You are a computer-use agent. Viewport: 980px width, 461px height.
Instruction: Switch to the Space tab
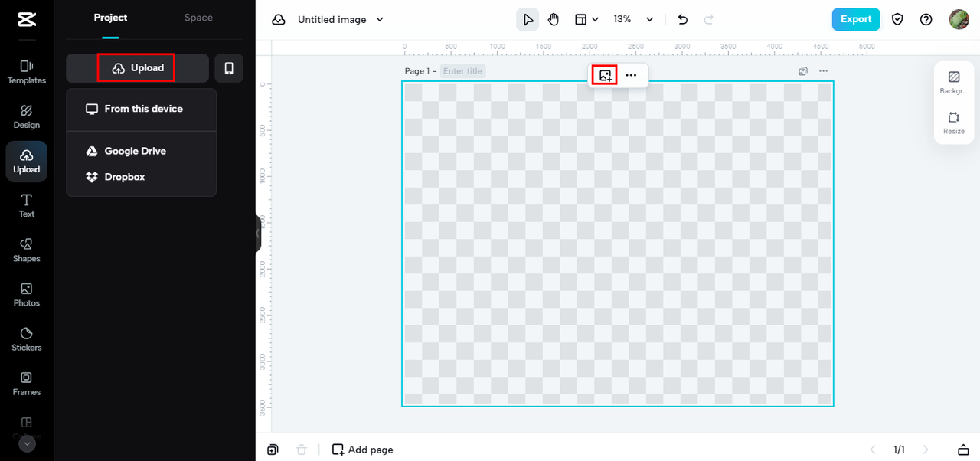[198, 18]
